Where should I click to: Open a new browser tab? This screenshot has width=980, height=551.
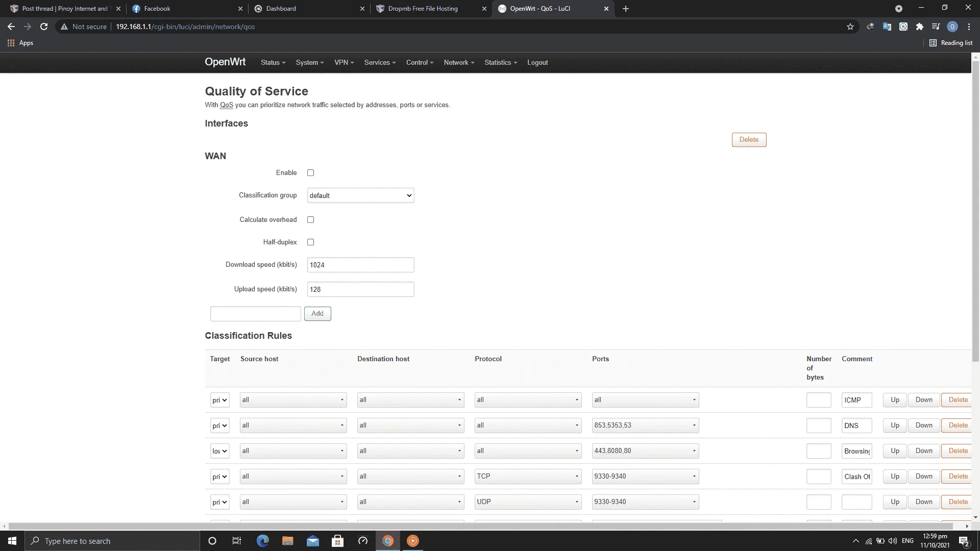coord(626,9)
